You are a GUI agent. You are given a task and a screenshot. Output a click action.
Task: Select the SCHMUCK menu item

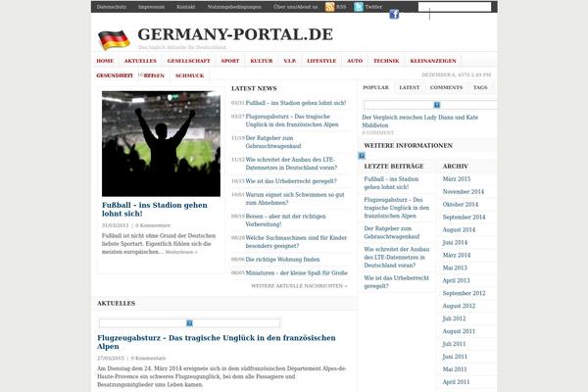190,75
